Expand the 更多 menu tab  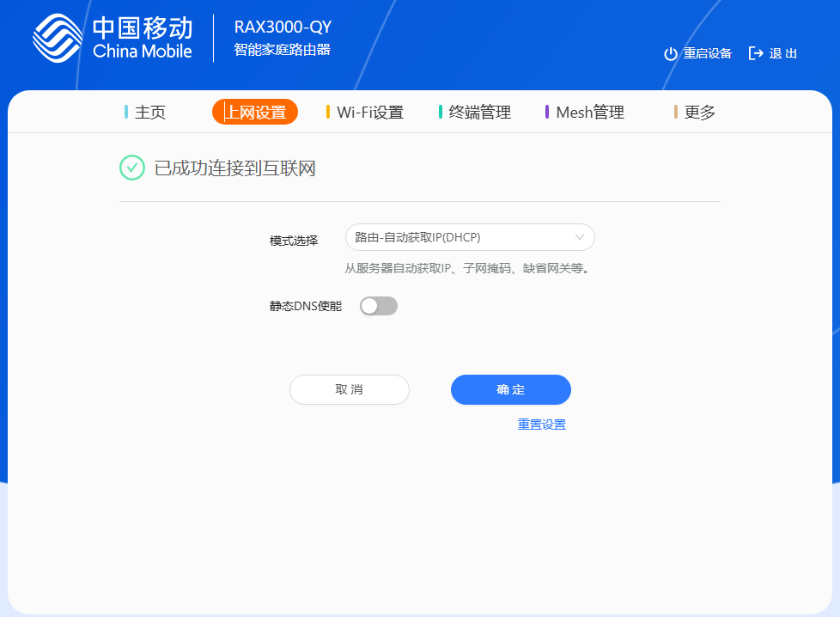tap(699, 113)
